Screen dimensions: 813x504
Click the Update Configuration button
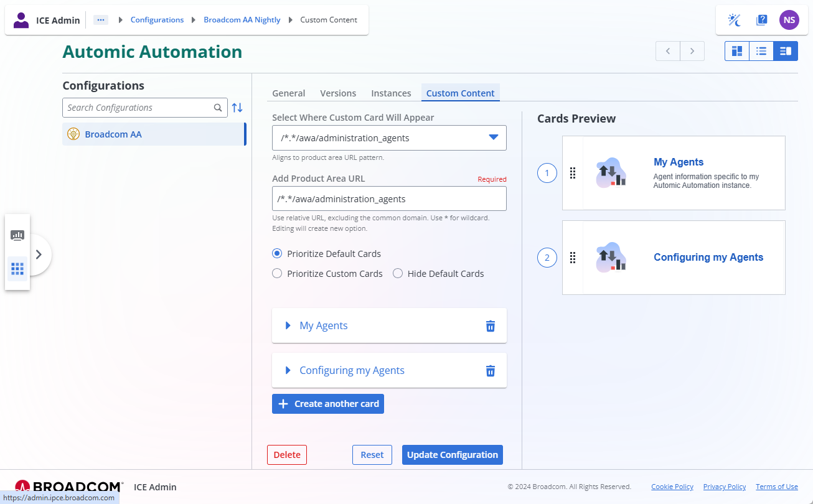pyautogui.click(x=452, y=455)
